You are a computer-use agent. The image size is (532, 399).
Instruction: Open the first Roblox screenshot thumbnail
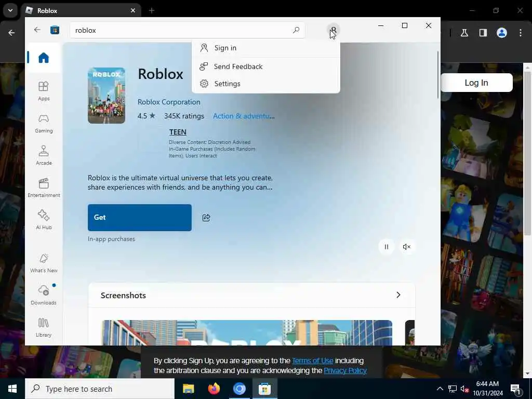coord(247,332)
